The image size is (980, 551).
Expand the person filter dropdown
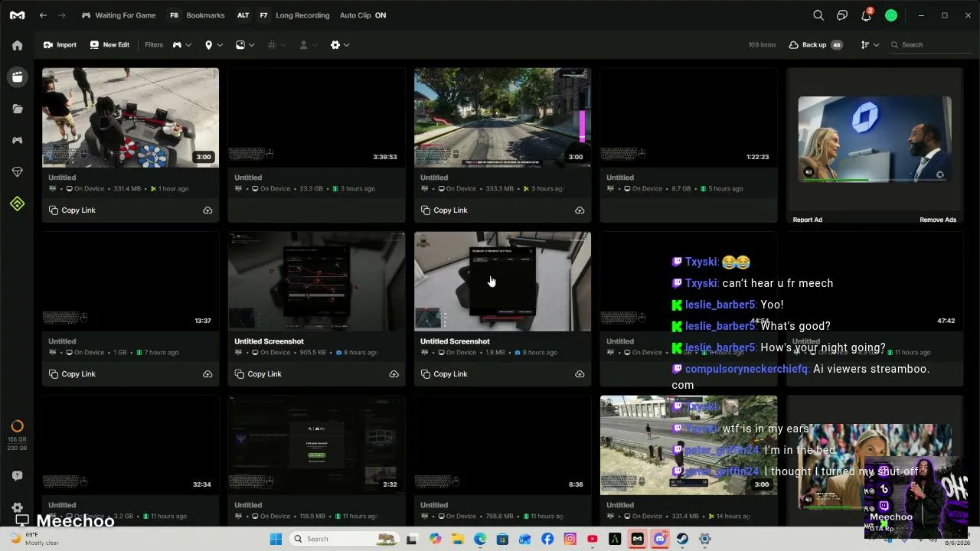click(308, 45)
